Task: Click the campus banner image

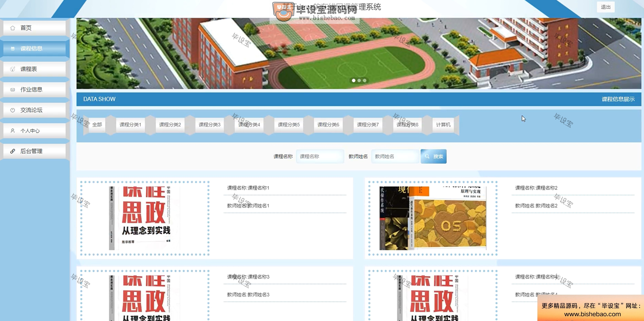Action: click(359, 53)
